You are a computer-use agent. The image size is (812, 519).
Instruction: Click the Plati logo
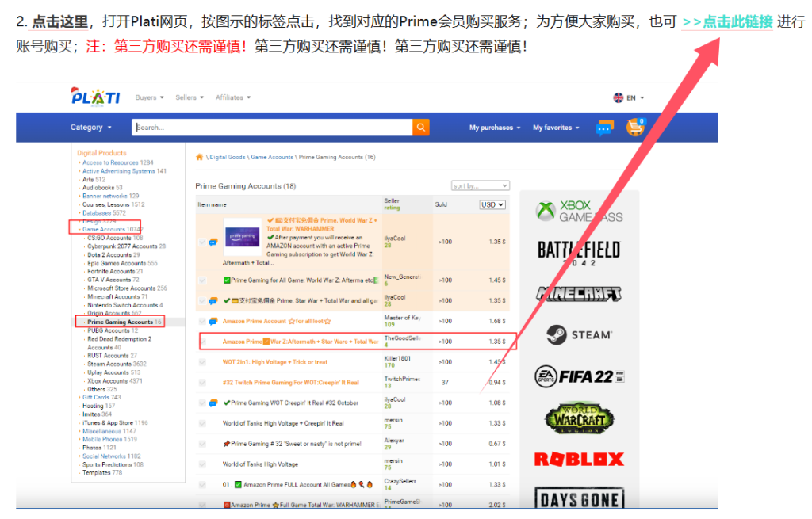[x=95, y=97]
